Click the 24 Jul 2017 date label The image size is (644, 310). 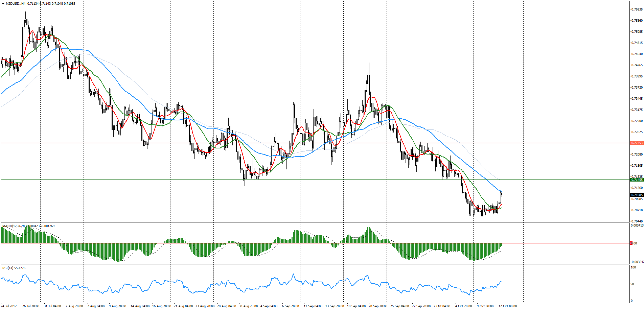click(x=9, y=306)
